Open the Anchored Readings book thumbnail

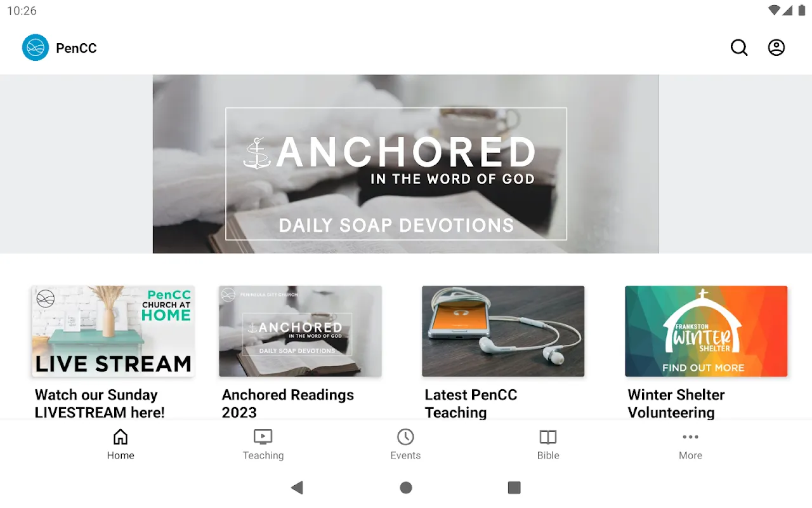300,331
